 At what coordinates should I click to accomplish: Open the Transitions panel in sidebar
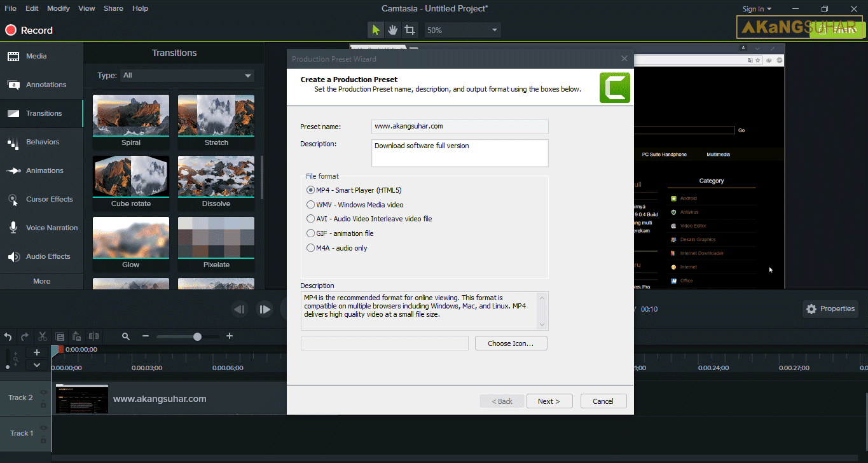(x=41, y=113)
